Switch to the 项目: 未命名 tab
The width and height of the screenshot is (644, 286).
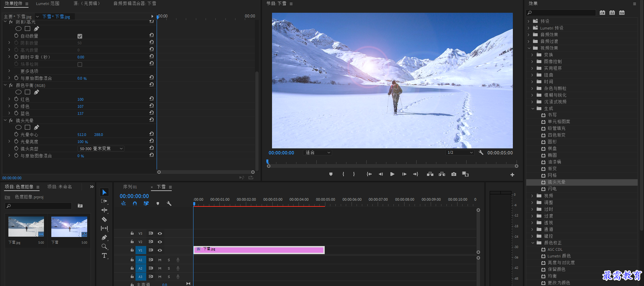point(60,187)
